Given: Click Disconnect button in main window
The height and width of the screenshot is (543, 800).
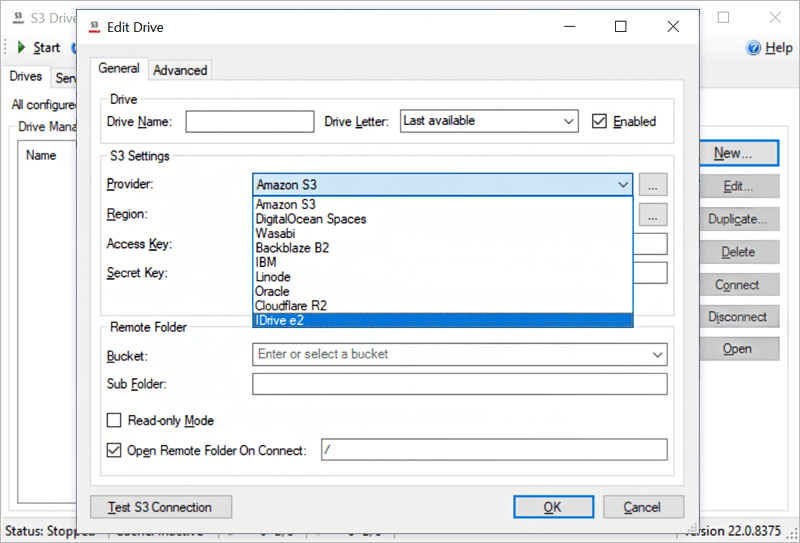Looking at the screenshot, I should tap(738, 316).
